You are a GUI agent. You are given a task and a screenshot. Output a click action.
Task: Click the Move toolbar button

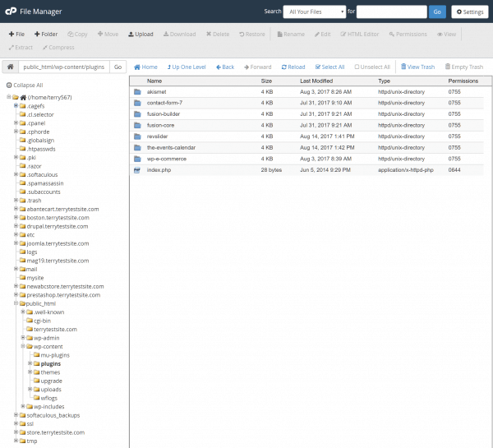pos(108,34)
